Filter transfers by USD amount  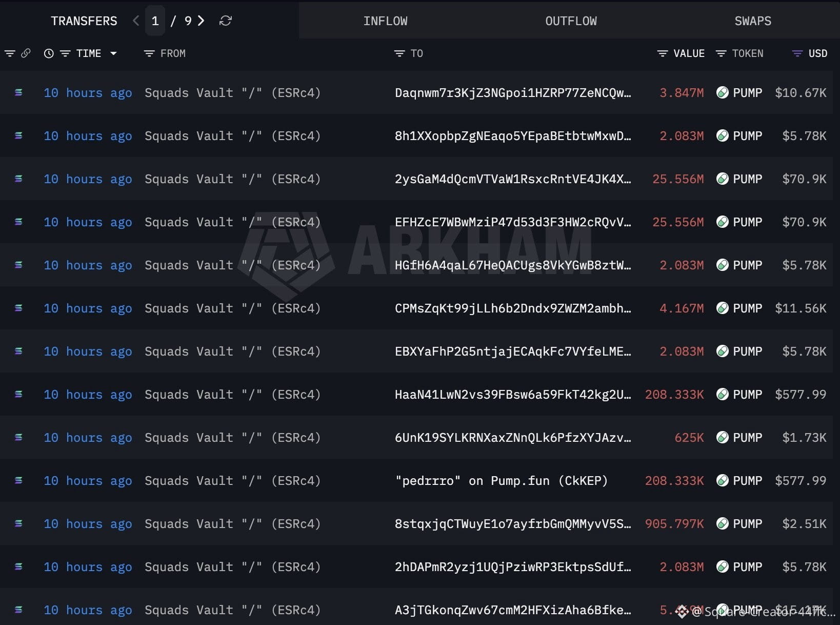(x=797, y=53)
